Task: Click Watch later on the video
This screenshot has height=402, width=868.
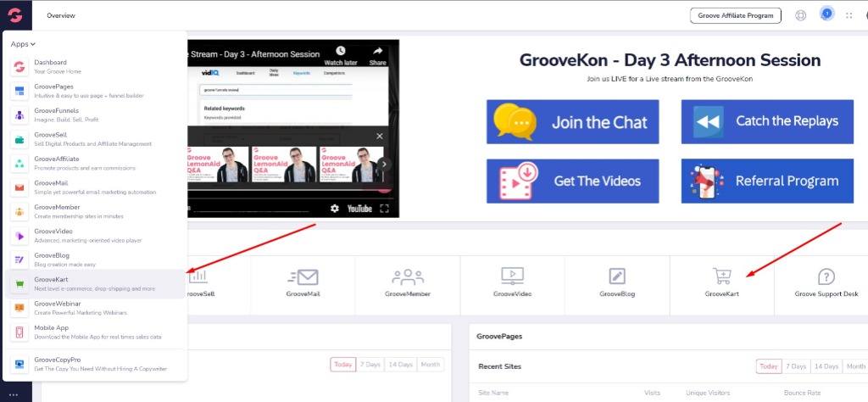Action: pos(341,56)
